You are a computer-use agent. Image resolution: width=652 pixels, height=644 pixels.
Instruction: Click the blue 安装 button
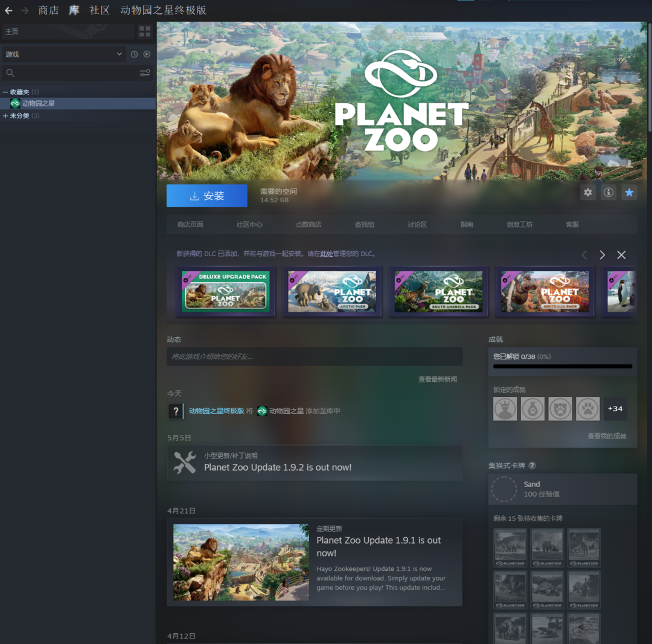207,196
